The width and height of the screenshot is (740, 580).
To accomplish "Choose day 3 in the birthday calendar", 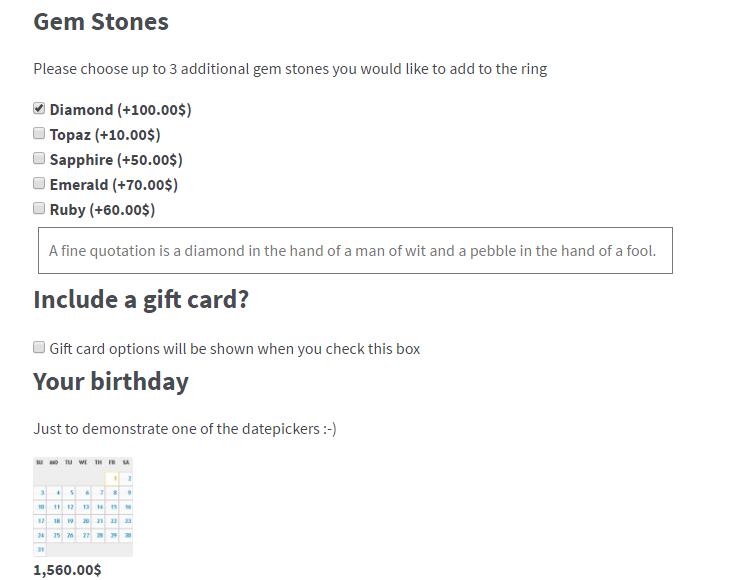I will 40,493.
